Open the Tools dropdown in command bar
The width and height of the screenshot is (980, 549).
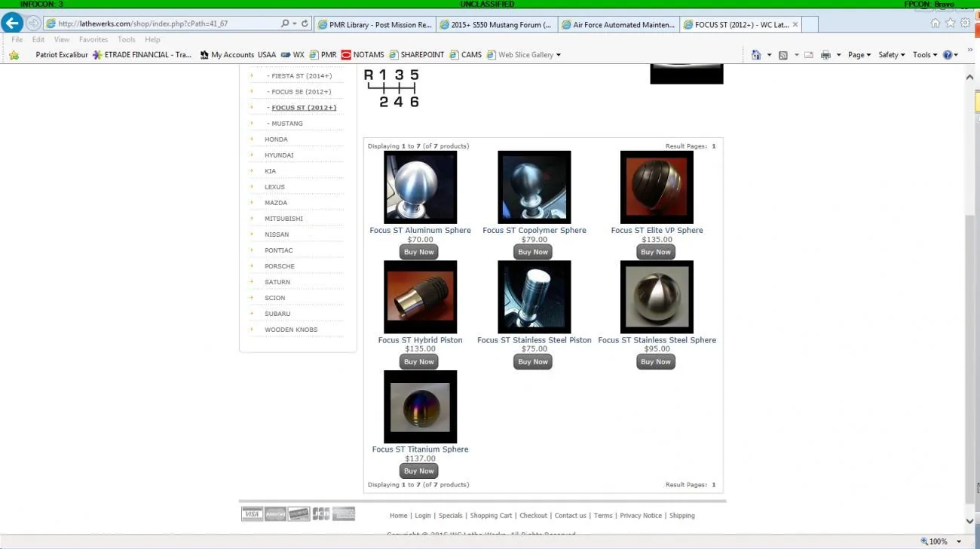click(x=924, y=55)
